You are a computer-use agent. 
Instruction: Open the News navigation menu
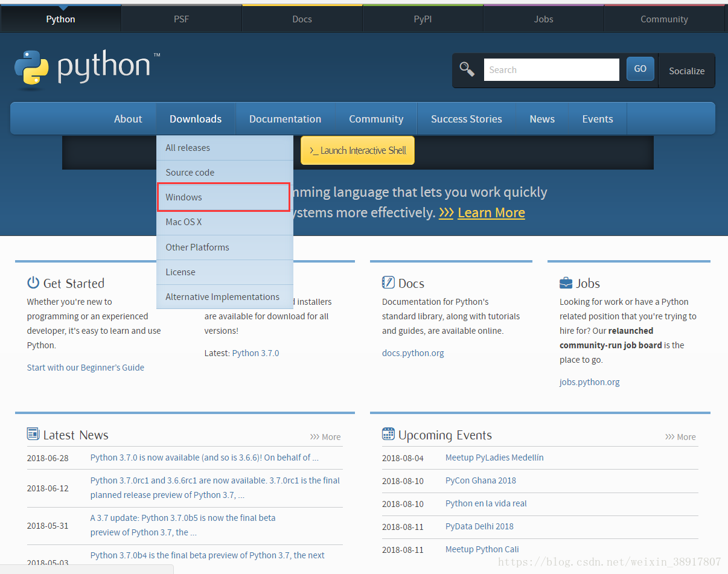(542, 119)
